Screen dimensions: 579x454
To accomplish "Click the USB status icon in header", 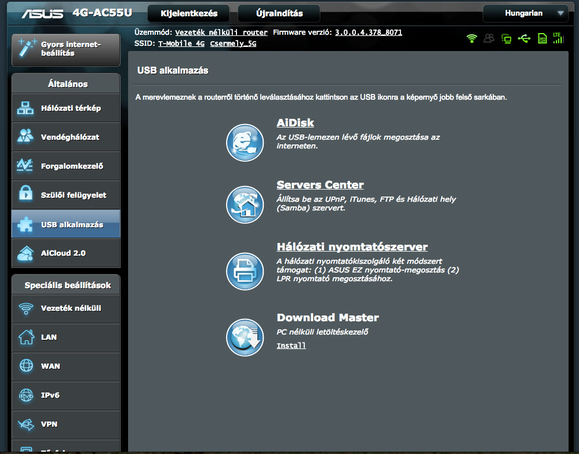I will pyautogui.click(x=524, y=38).
